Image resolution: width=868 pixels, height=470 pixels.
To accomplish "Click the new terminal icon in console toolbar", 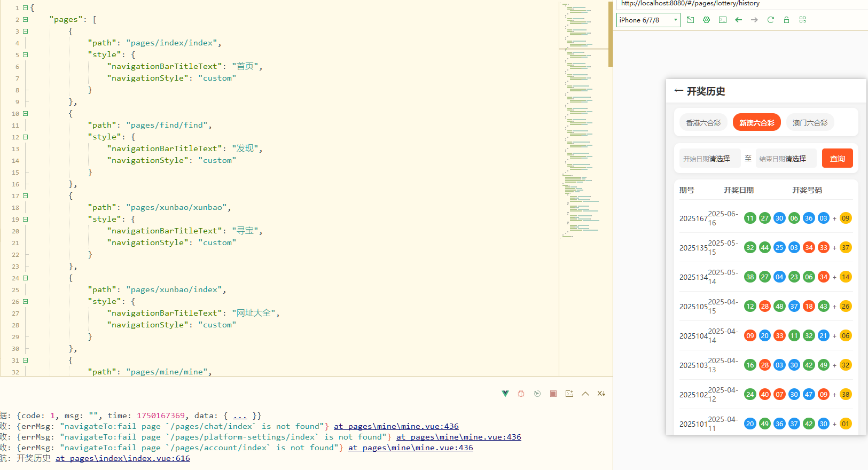I will click(x=569, y=394).
